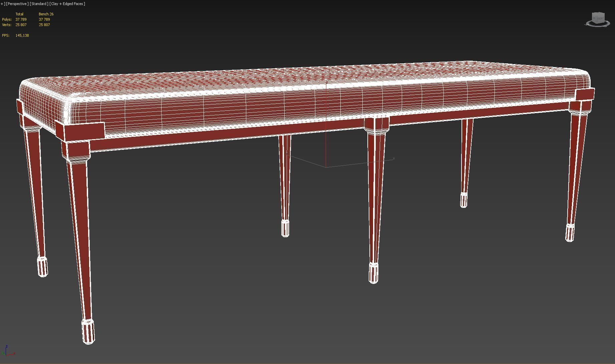Click the Total Verts value 25 807

[x=21, y=25]
